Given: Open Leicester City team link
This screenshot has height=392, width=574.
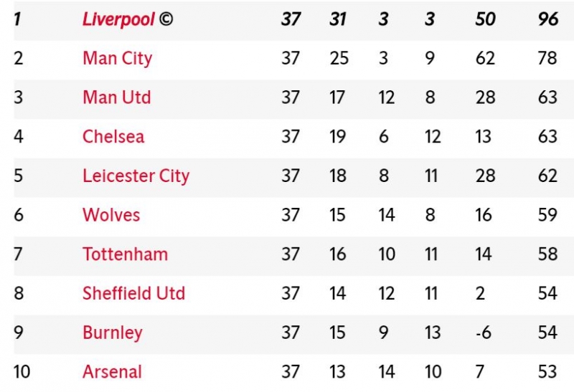Looking at the screenshot, I should (x=136, y=176).
